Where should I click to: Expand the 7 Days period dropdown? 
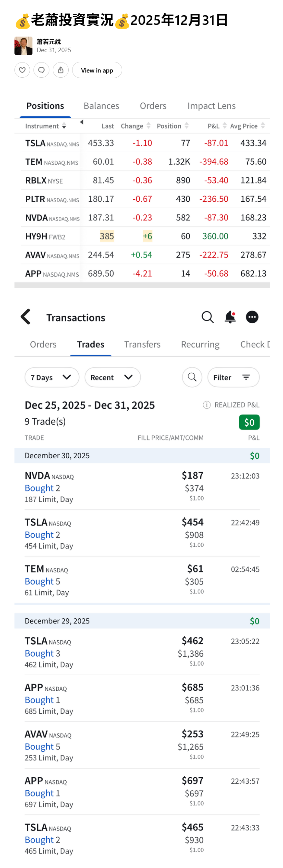click(x=52, y=377)
